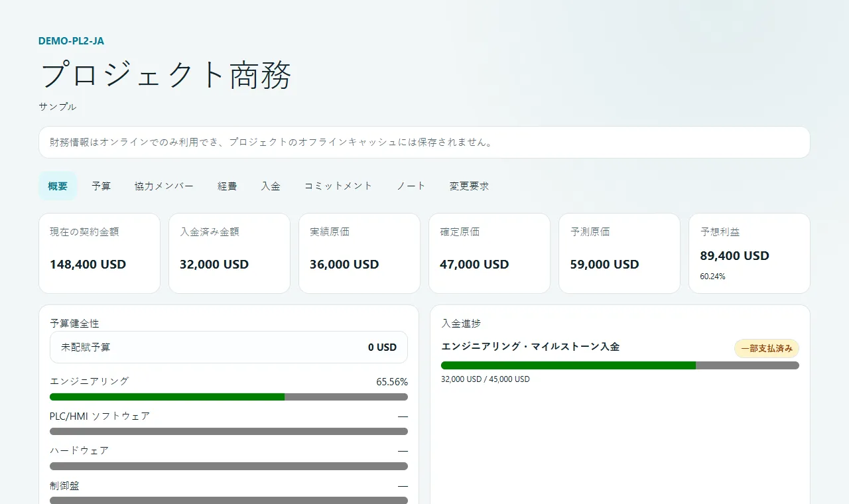Click the offline cache notice banner

pyautogui.click(x=424, y=142)
